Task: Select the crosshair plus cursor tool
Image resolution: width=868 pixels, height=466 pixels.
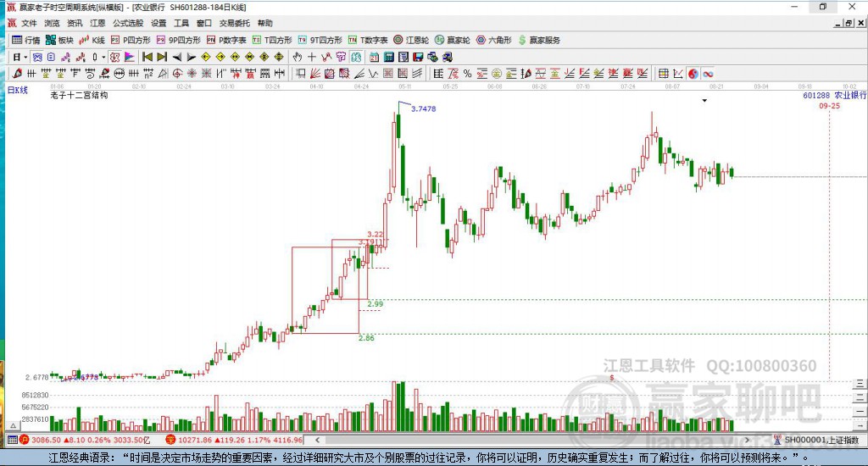Action: tap(312, 57)
